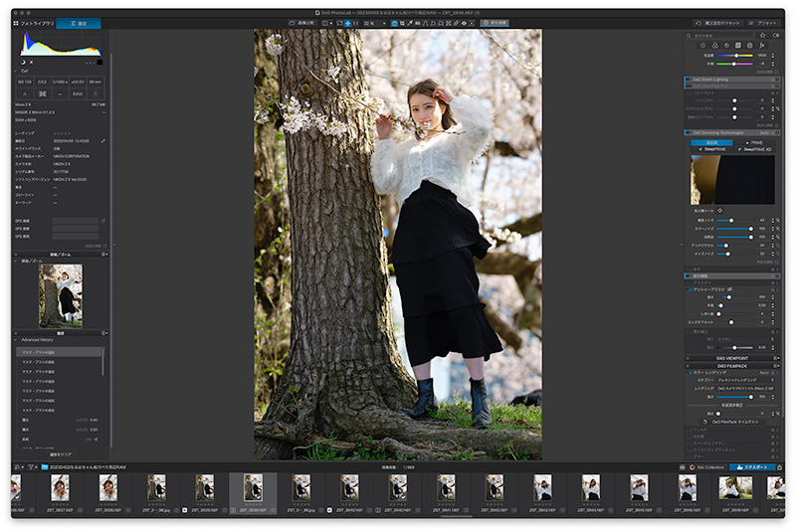This screenshot has width=796, height=532.
Task: Select the 高品質 denoising mode
Action: 711,142
